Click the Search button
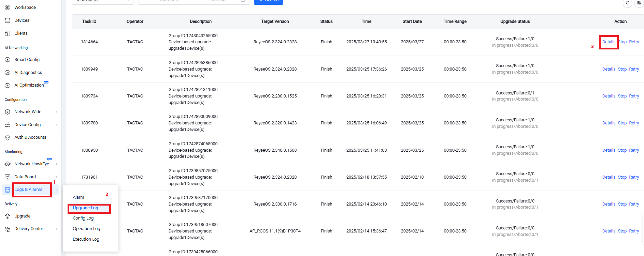This screenshot has width=644, height=256. point(269,1)
